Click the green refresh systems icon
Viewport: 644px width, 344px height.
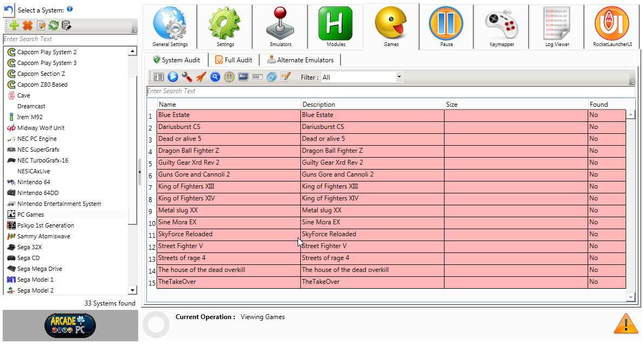[x=54, y=25]
